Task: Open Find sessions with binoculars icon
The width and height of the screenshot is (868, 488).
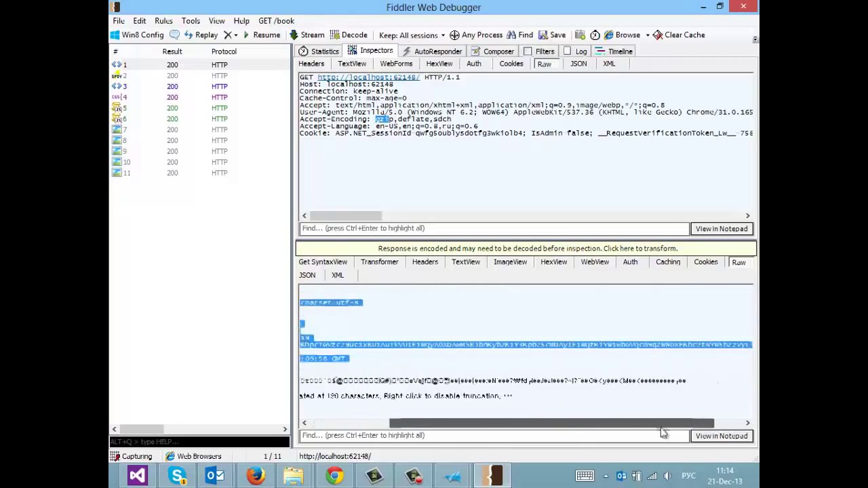Action: [519, 35]
